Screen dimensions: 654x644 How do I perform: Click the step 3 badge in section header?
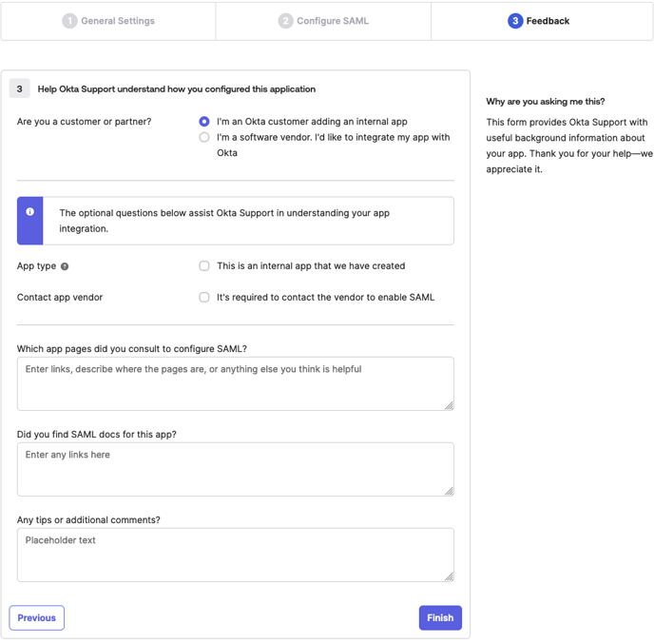coord(20,89)
